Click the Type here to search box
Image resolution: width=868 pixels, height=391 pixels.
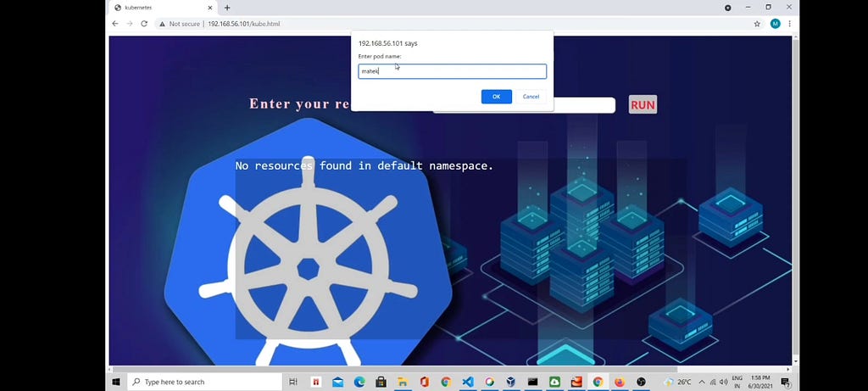(x=205, y=382)
